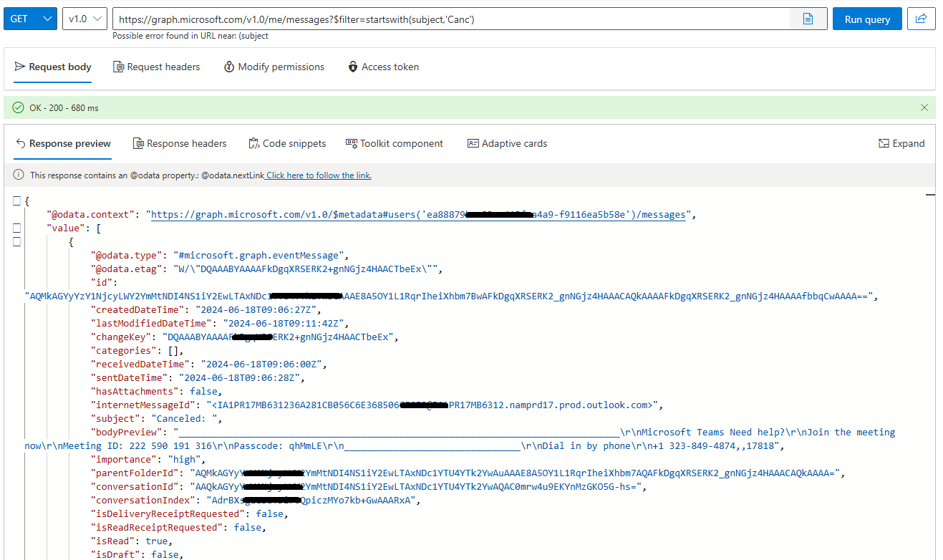Click the "@odata.etag" value line
The image size is (943, 560).
(x=268, y=269)
